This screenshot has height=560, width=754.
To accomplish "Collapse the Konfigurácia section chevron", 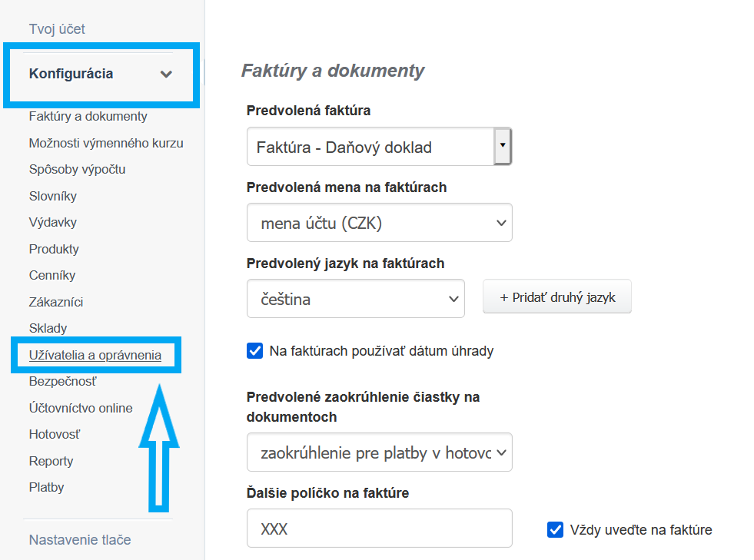I will click(166, 75).
